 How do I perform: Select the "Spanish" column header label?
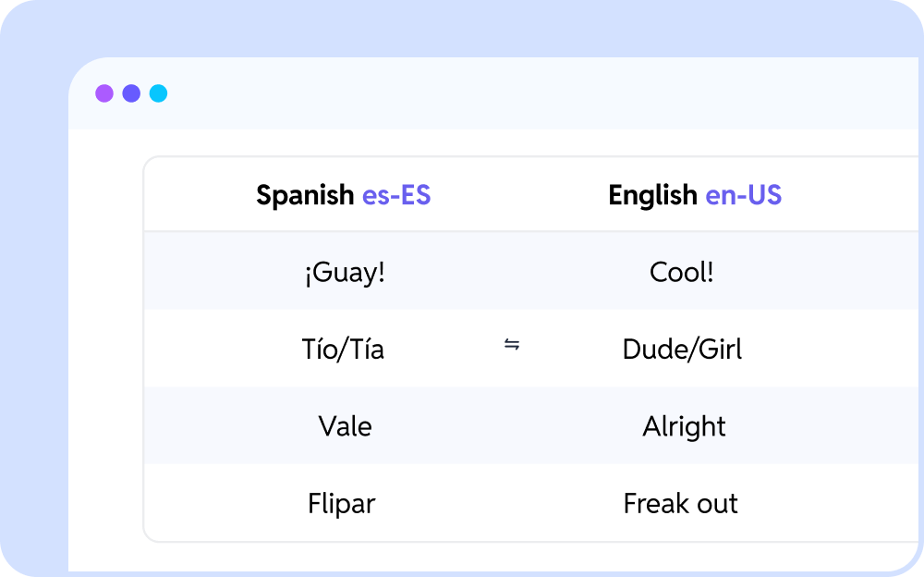coord(305,195)
